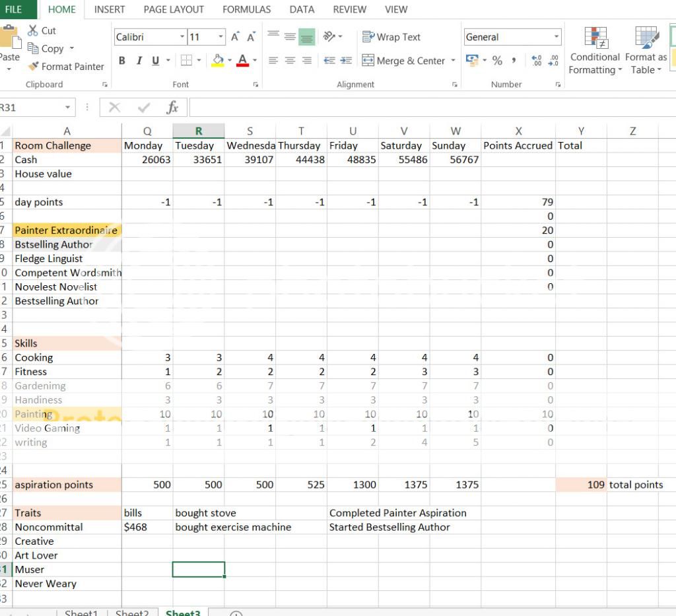This screenshot has height=616, width=676.
Task: Click the column X header
Action: [x=518, y=131]
